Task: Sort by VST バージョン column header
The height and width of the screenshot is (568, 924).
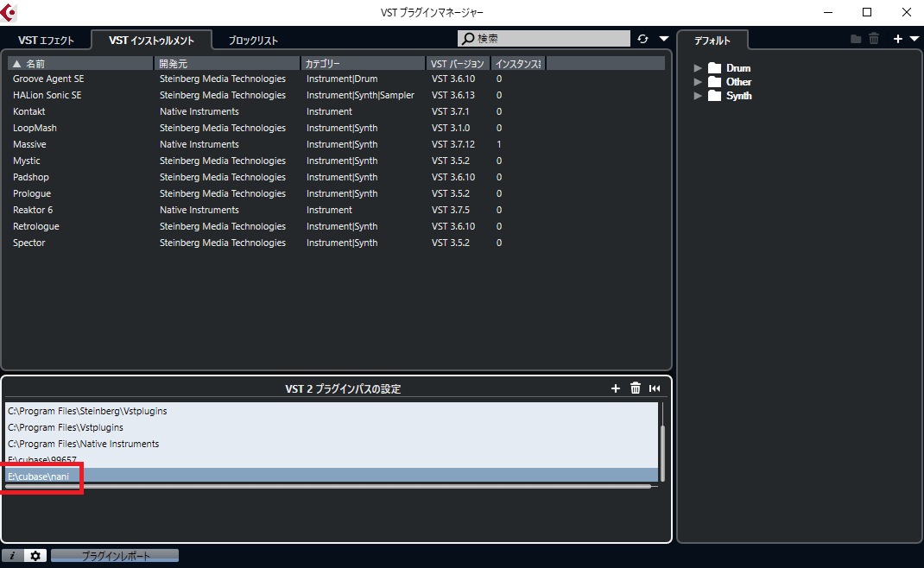Action: pyautogui.click(x=458, y=63)
